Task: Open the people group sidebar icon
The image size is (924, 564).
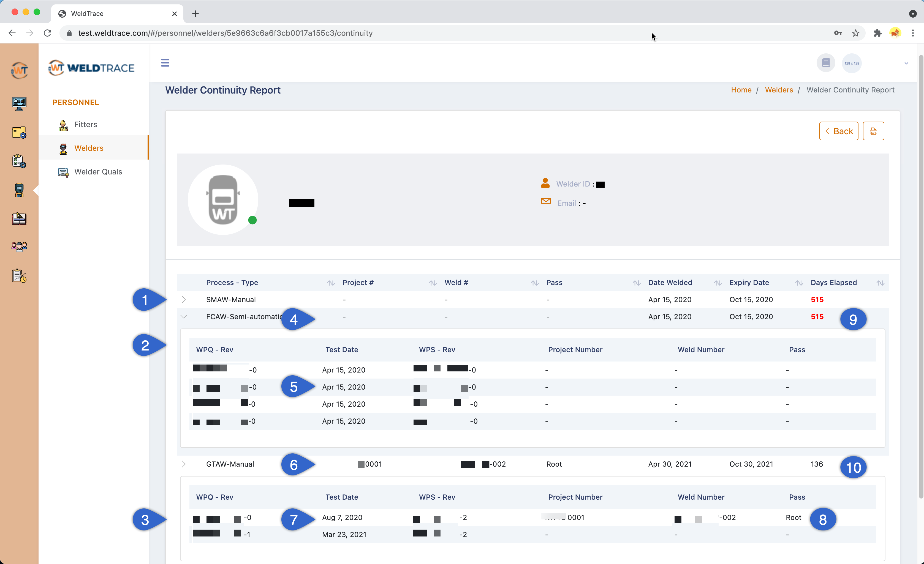Action: (x=19, y=247)
